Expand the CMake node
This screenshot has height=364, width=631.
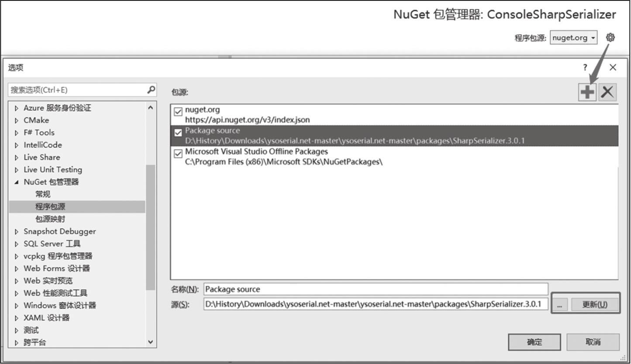tap(17, 120)
